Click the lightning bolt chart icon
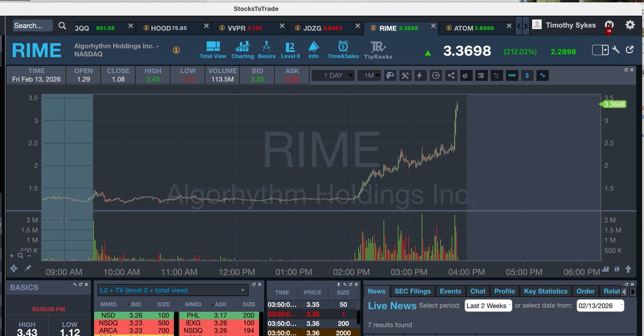 pyautogui.click(x=420, y=76)
